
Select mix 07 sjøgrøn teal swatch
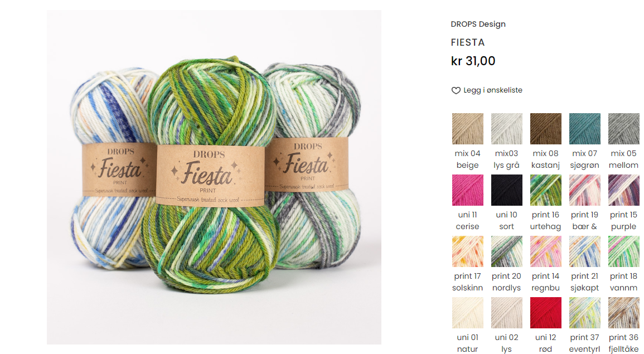584,129
